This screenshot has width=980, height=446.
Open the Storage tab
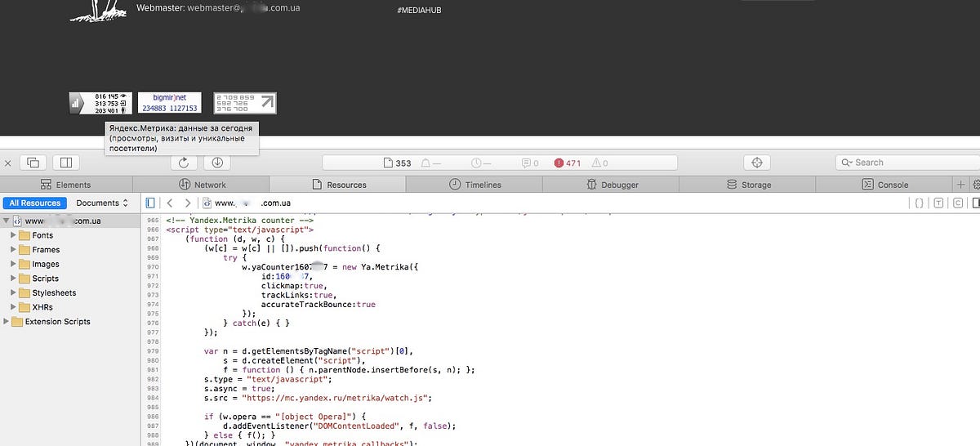[748, 185]
